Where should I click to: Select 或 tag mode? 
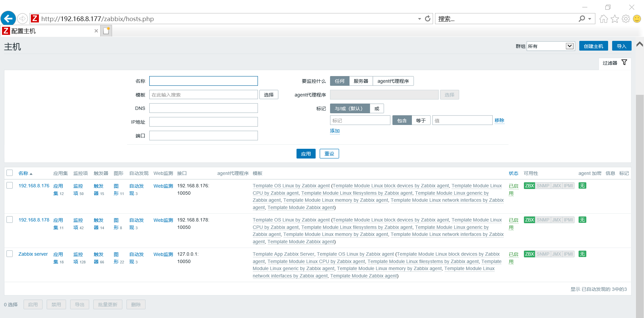(x=377, y=109)
